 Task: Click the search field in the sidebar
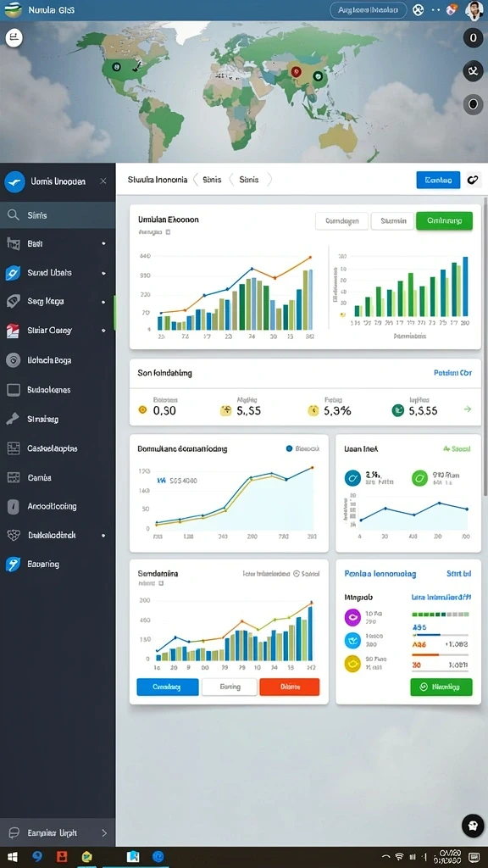click(x=58, y=214)
